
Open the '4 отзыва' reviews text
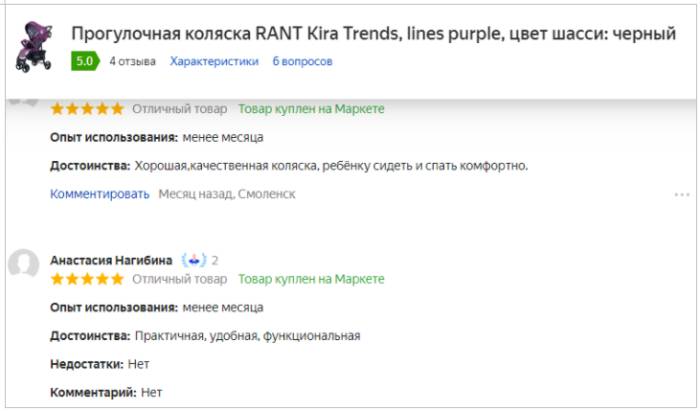(x=133, y=61)
